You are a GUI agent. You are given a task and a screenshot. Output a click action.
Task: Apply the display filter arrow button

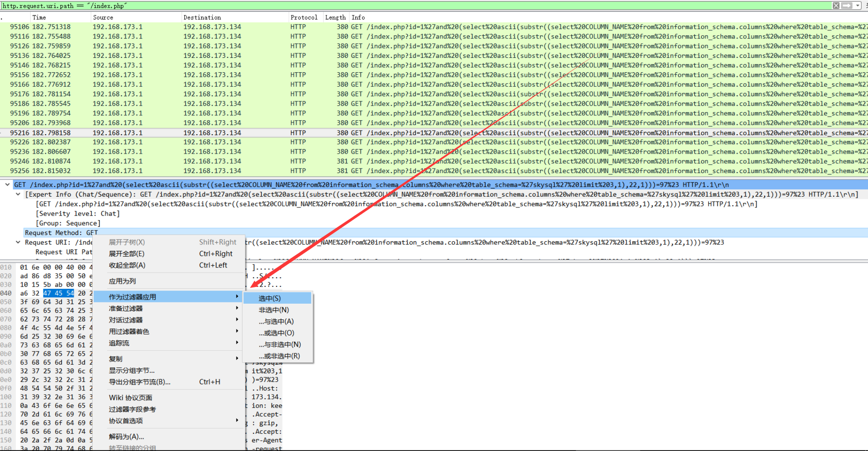(847, 5)
